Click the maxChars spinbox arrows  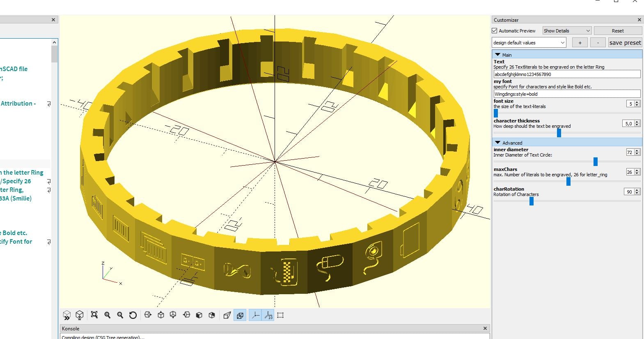(x=637, y=172)
